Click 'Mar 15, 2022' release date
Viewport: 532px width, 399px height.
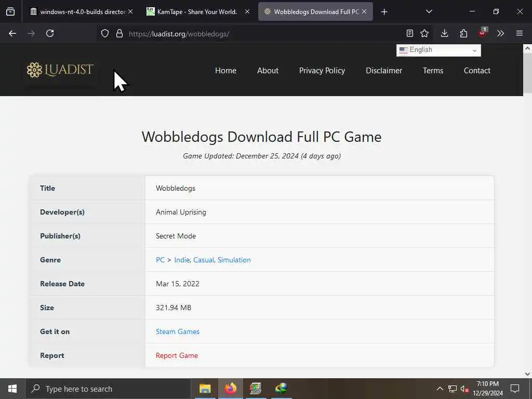[x=178, y=284]
